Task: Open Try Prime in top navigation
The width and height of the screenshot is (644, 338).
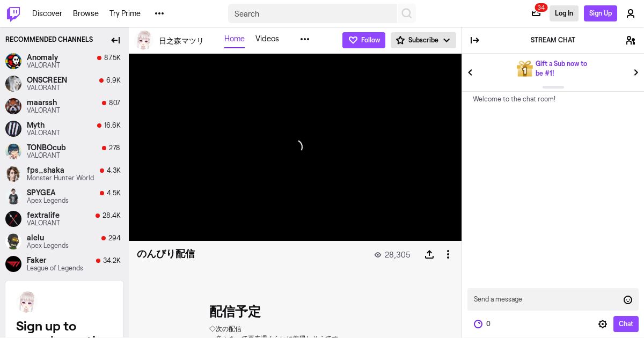Action: click(125, 13)
